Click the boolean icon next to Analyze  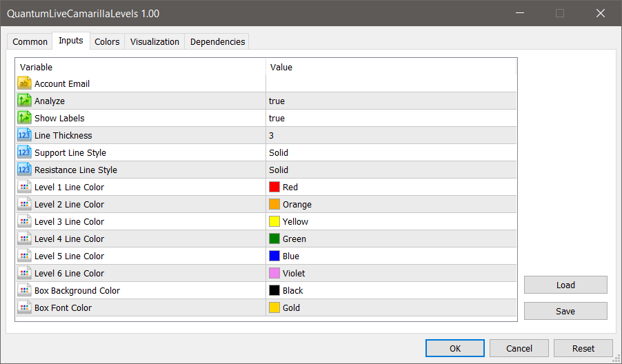pos(24,101)
